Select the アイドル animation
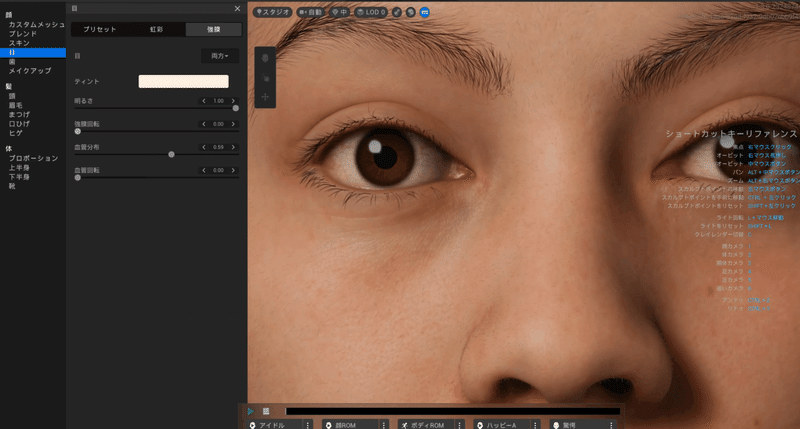The image size is (800, 429). [x=274, y=425]
